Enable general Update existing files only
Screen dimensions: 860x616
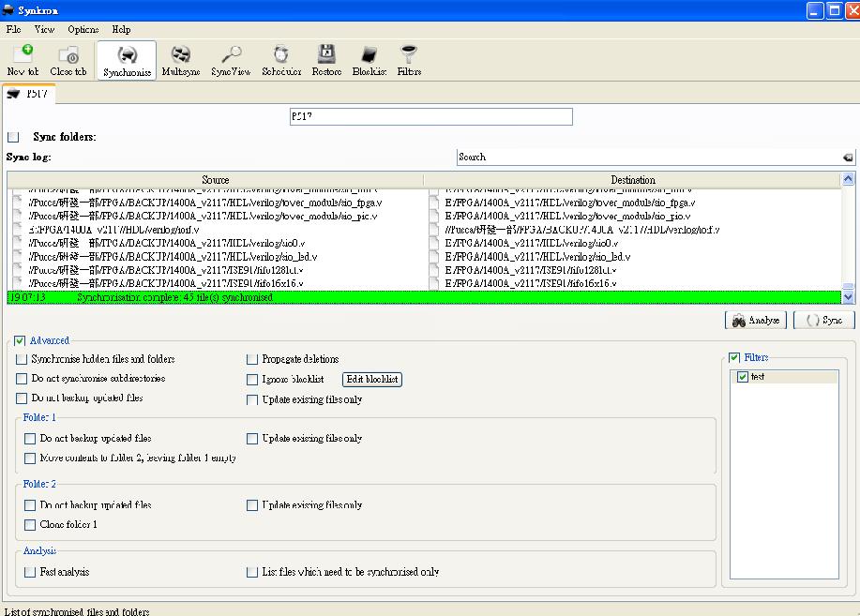252,399
